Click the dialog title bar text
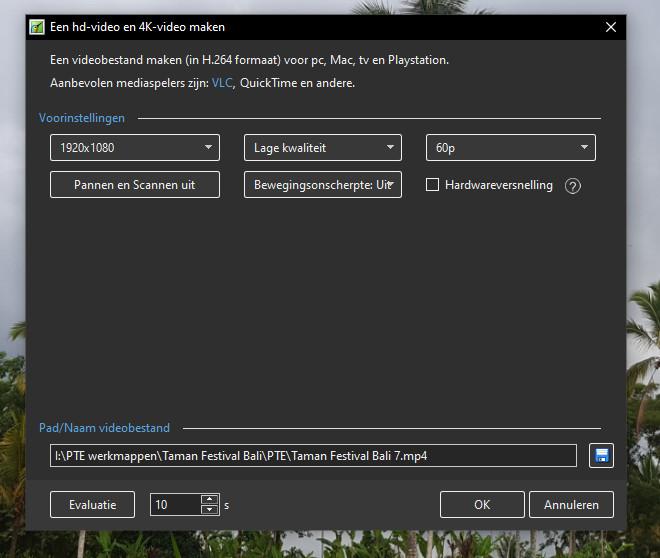 tap(138, 27)
